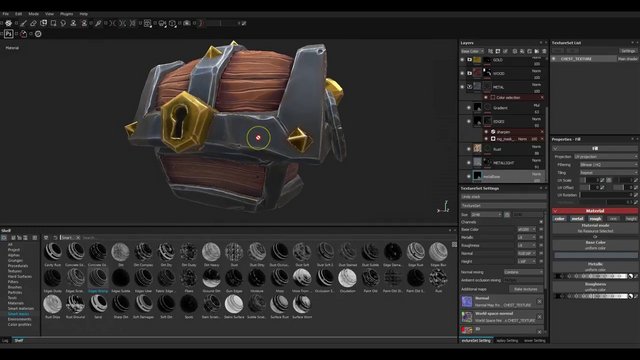Screen dimensions: 640x360
Task: Select the Paint brush tool
Action: 23,23
